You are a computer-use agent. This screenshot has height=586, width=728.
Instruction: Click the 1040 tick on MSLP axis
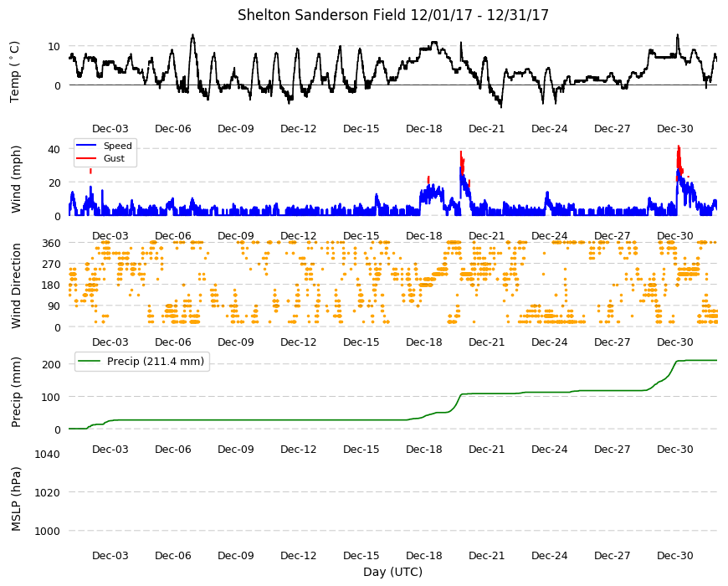pos(47,454)
